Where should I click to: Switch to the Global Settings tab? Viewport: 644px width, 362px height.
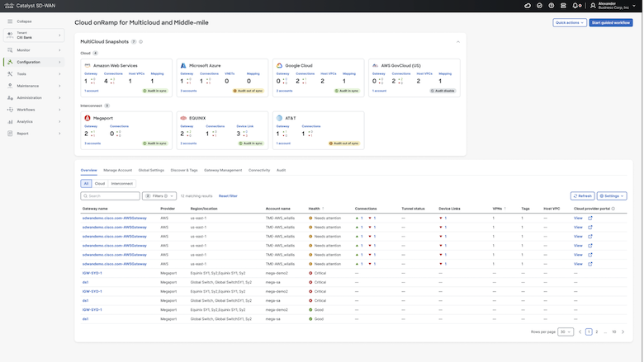pyautogui.click(x=151, y=170)
